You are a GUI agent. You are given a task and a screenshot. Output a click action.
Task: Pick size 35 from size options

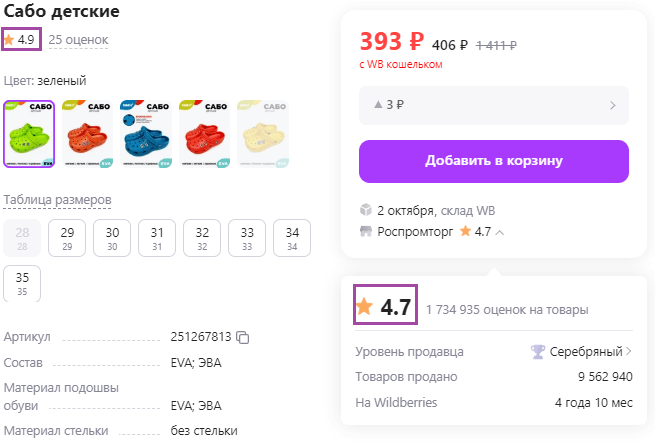22,283
